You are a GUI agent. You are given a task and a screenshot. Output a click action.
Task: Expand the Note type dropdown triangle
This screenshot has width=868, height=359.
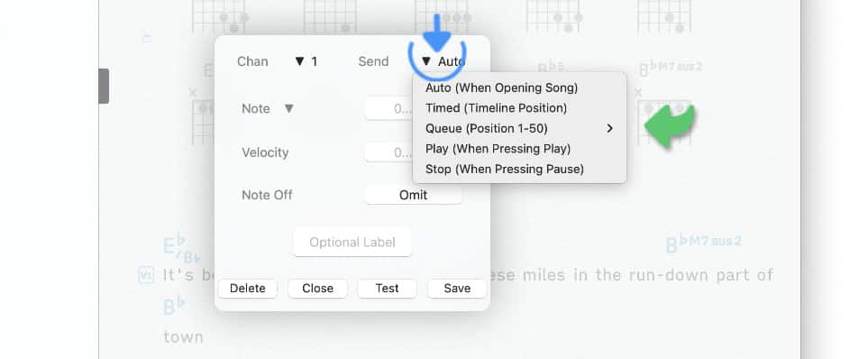288,108
